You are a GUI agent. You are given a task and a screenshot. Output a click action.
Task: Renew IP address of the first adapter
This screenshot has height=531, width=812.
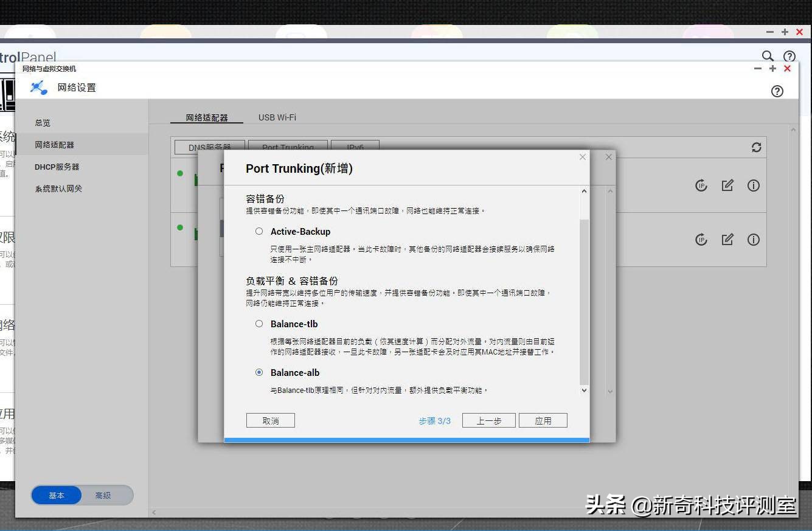(x=701, y=186)
